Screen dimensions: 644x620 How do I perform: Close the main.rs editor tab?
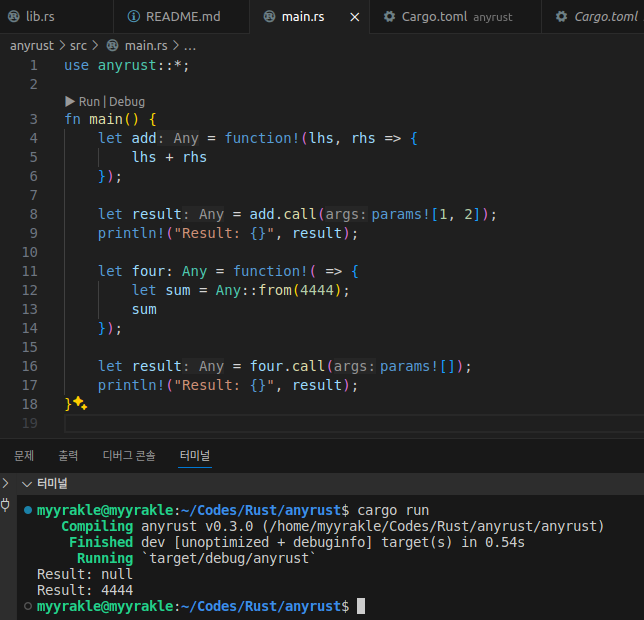tap(355, 17)
